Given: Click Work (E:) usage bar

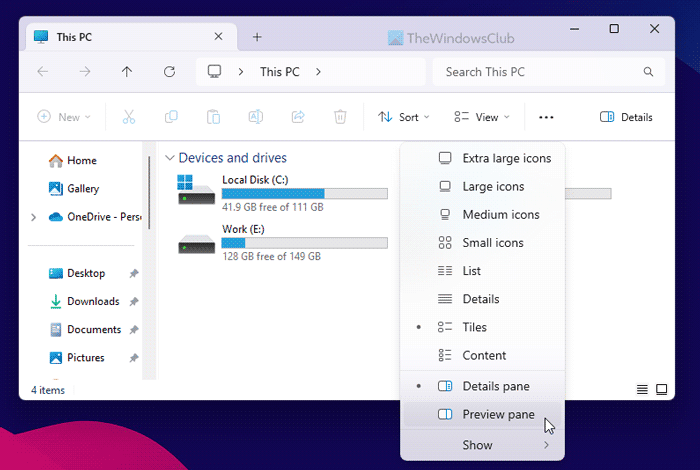Looking at the screenshot, I should (x=304, y=243).
